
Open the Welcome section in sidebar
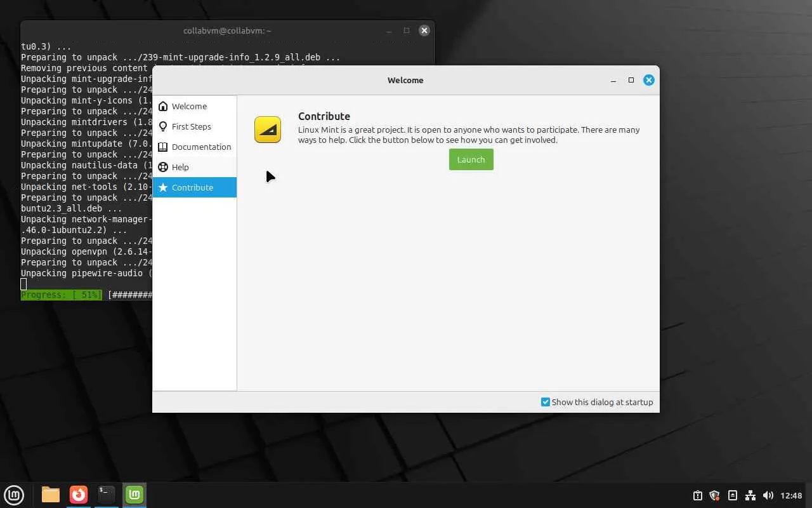pyautogui.click(x=194, y=106)
